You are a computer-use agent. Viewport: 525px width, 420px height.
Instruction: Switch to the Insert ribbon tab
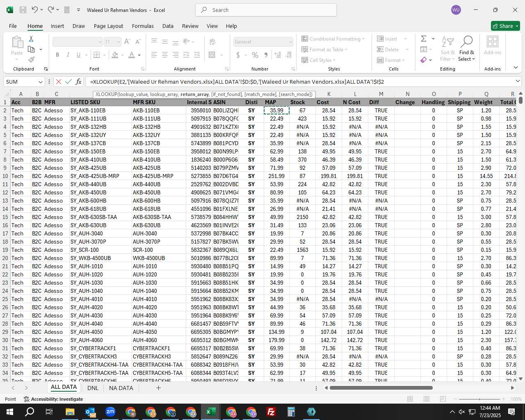(x=57, y=26)
